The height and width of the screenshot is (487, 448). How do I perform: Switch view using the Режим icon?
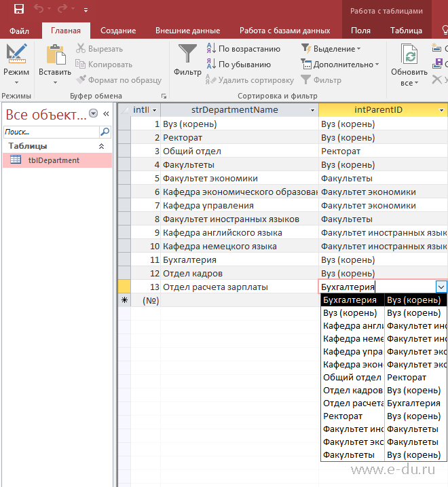pos(16,54)
